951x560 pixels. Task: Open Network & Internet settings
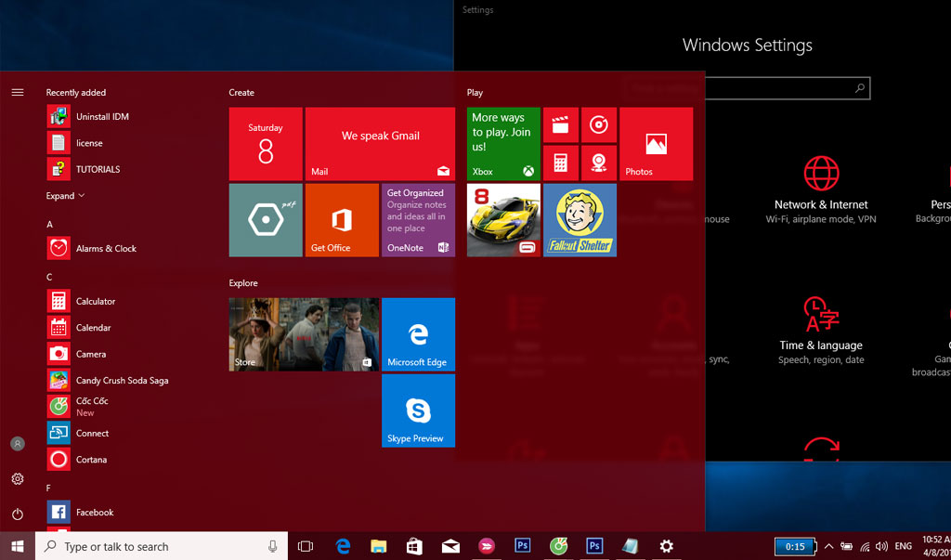821,192
